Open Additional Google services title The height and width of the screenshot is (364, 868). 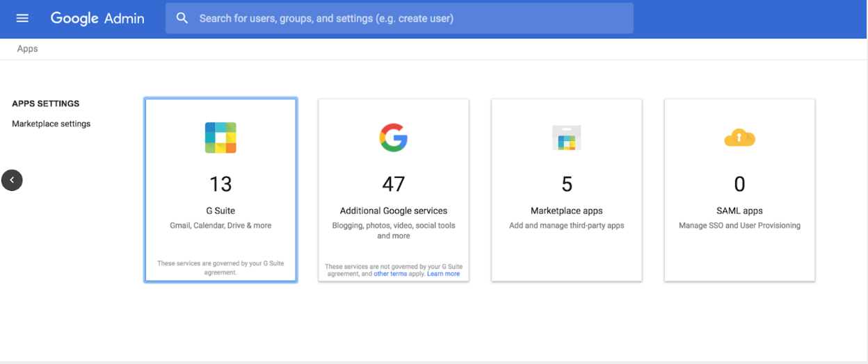click(394, 210)
